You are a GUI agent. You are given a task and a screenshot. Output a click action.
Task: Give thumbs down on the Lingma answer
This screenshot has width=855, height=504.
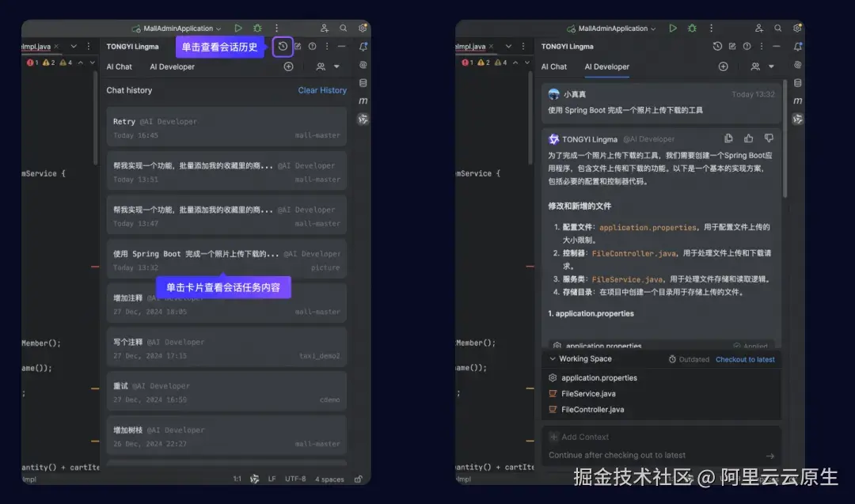pos(769,138)
